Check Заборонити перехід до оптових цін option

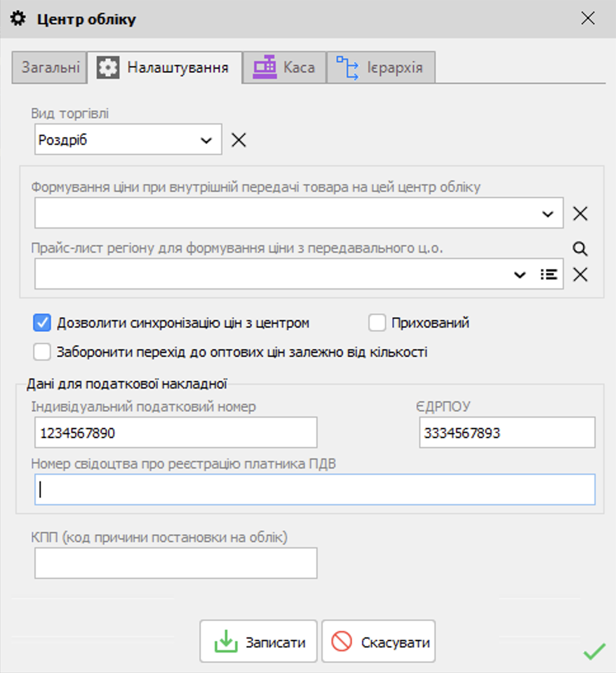tap(42, 352)
